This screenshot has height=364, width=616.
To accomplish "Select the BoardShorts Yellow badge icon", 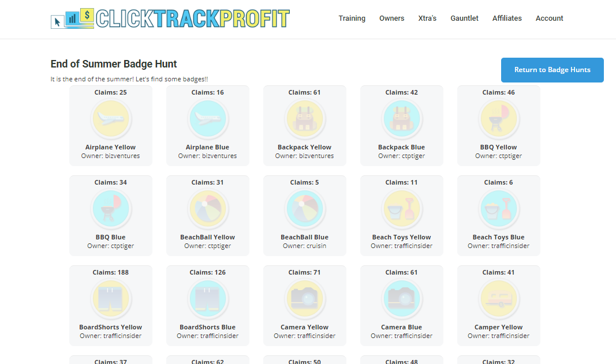I will click(x=111, y=298).
